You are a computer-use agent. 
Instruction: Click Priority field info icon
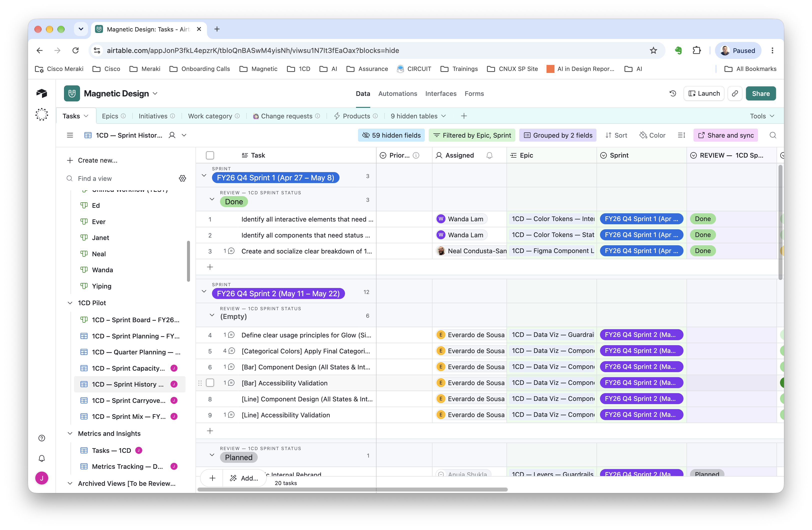pyautogui.click(x=416, y=155)
